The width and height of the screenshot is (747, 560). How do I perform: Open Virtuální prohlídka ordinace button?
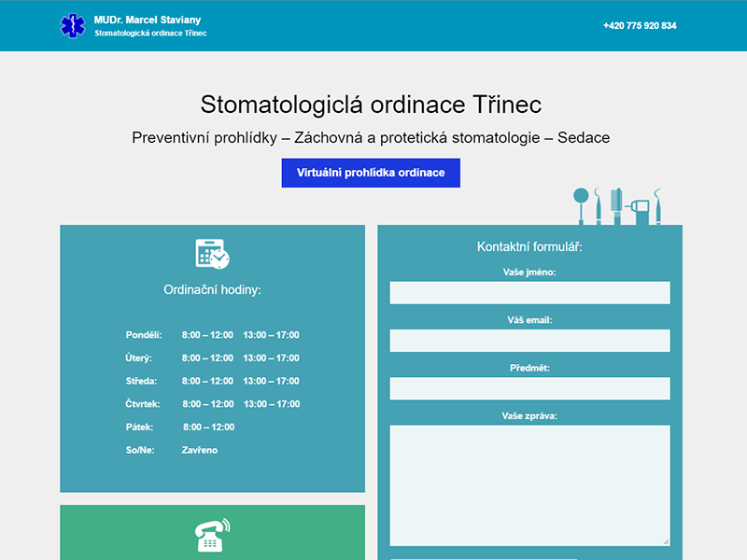point(371,173)
